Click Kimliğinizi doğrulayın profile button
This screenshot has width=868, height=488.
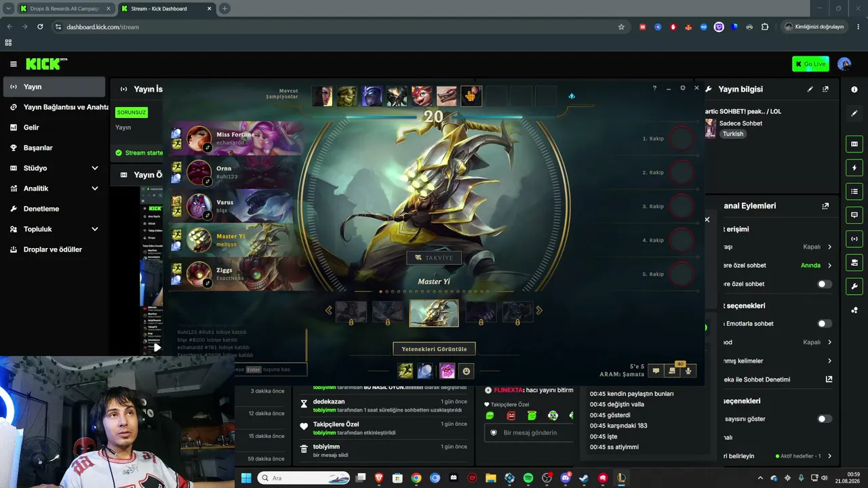814,27
